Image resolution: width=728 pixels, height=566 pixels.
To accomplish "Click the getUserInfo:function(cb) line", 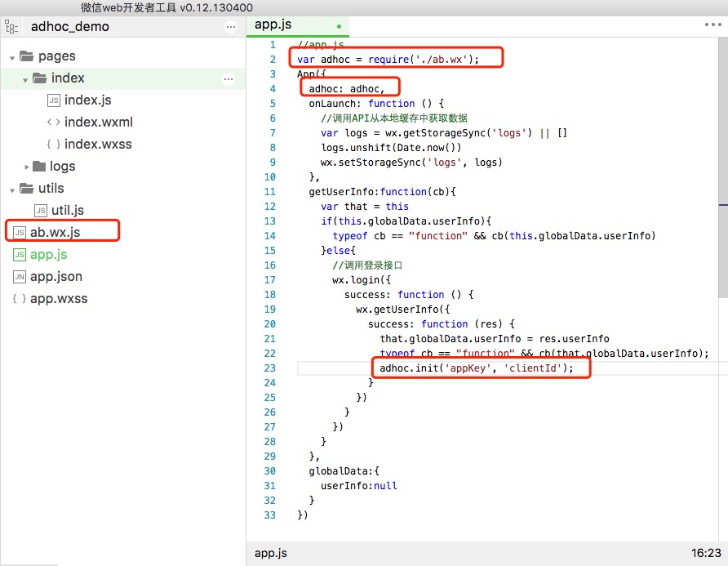I will tap(382, 192).
